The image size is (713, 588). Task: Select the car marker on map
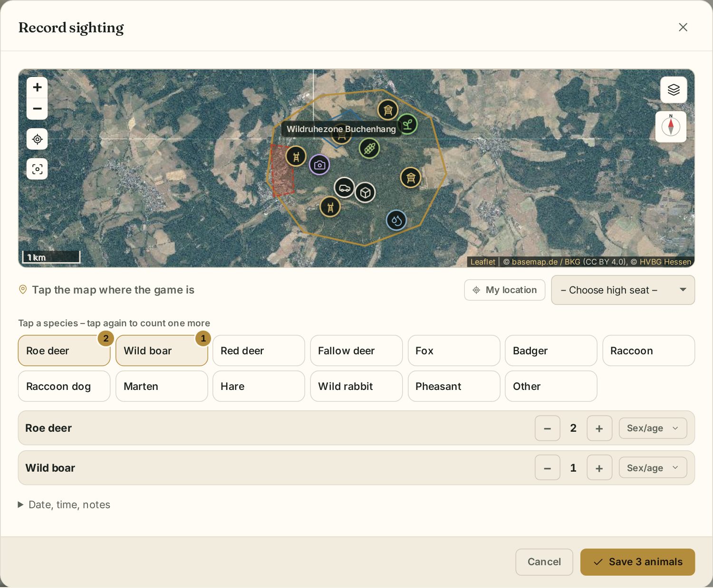(x=344, y=188)
